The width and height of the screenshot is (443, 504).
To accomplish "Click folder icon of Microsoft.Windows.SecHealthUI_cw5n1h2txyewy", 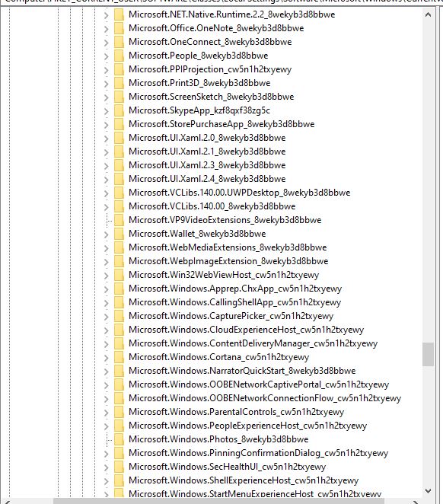I will click(x=119, y=467).
